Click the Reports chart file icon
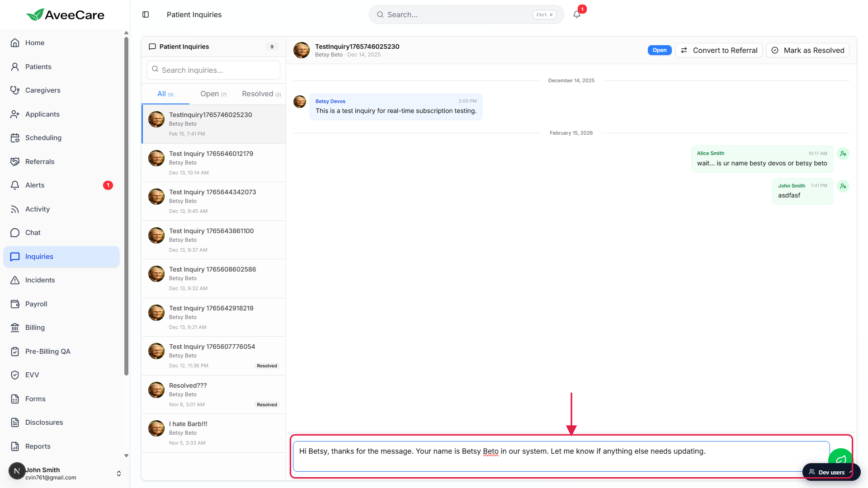The width and height of the screenshot is (868, 488). coord(15,446)
